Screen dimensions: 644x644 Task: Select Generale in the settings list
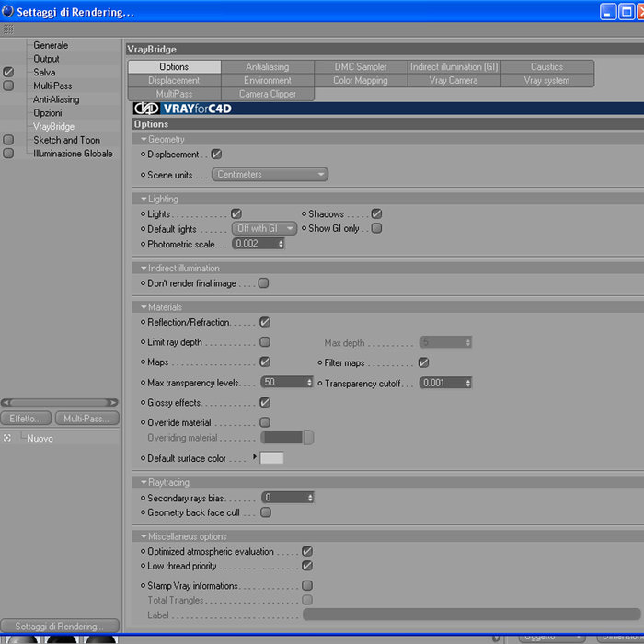51,45
